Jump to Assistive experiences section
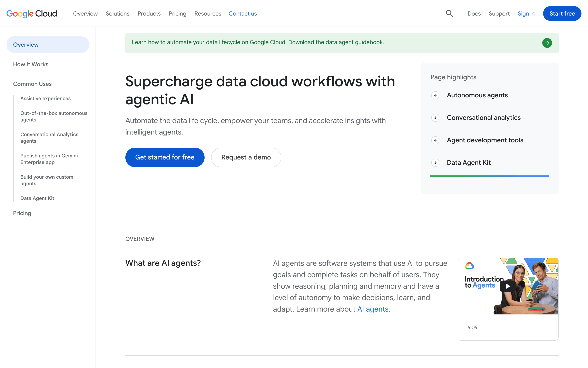The width and height of the screenshot is (588, 368). point(46,98)
